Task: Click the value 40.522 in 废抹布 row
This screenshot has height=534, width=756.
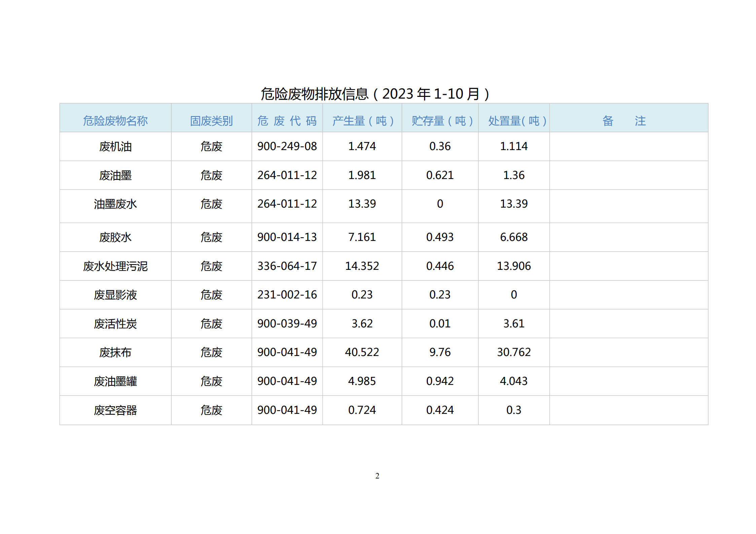Action: (x=363, y=352)
